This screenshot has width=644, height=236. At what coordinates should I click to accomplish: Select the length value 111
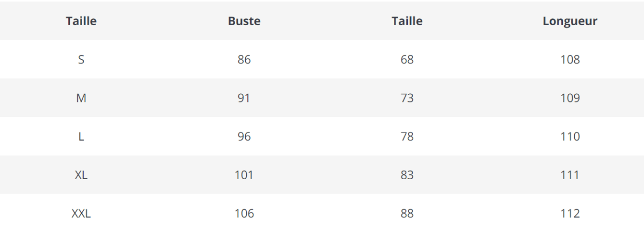click(570, 175)
